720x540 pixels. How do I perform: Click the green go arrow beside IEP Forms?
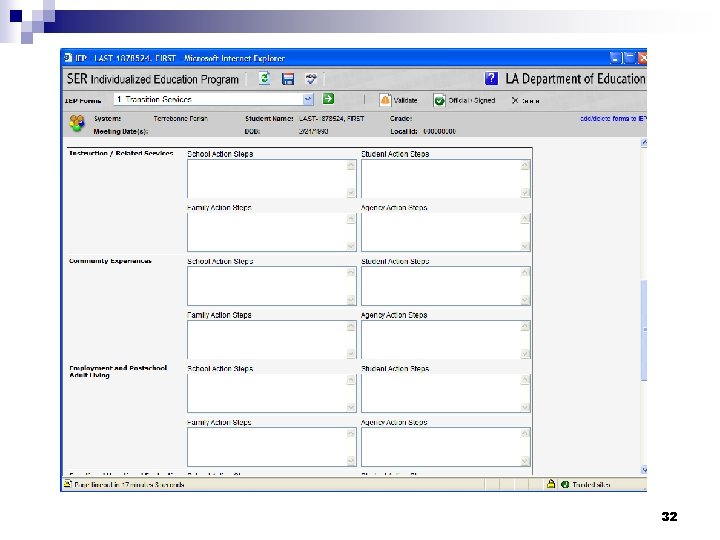click(x=328, y=99)
